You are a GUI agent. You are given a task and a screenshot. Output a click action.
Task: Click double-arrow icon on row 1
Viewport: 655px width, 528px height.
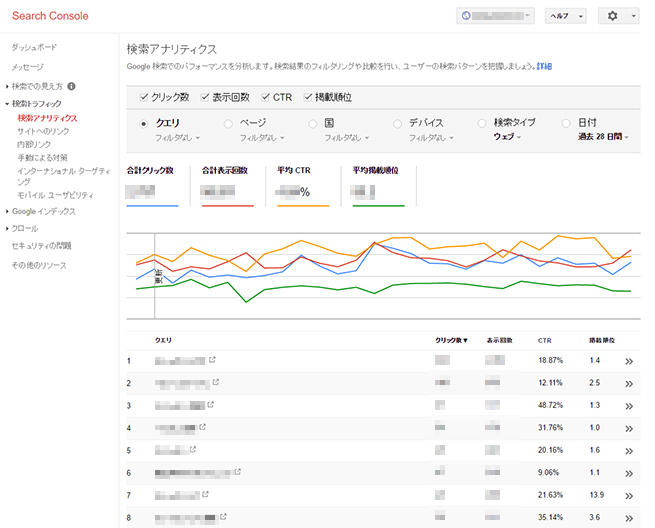(630, 361)
